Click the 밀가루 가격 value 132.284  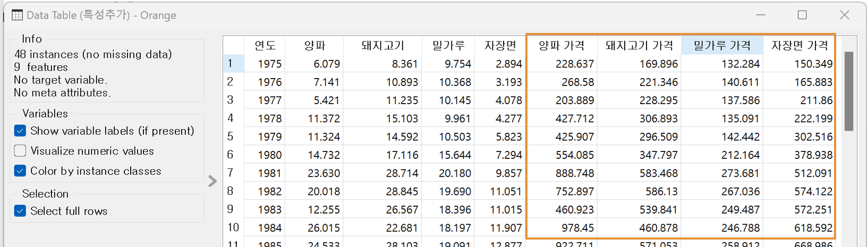tap(722, 64)
